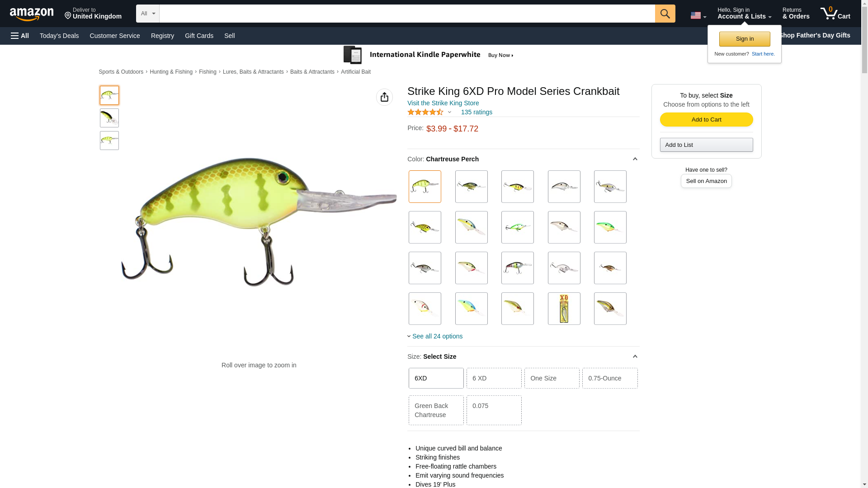Screen dimensions: 868x488
Task: Select the 6XD size option
Action: pos(436,378)
